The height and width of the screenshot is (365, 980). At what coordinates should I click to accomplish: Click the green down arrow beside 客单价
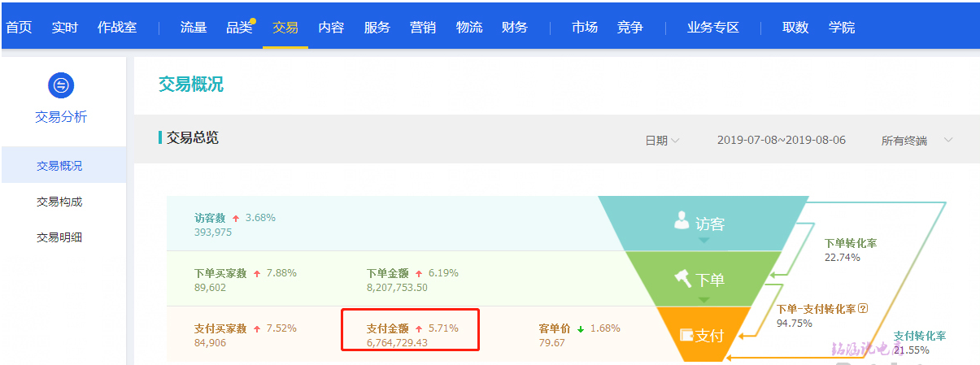pyautogui.click(x=581, y=329)
